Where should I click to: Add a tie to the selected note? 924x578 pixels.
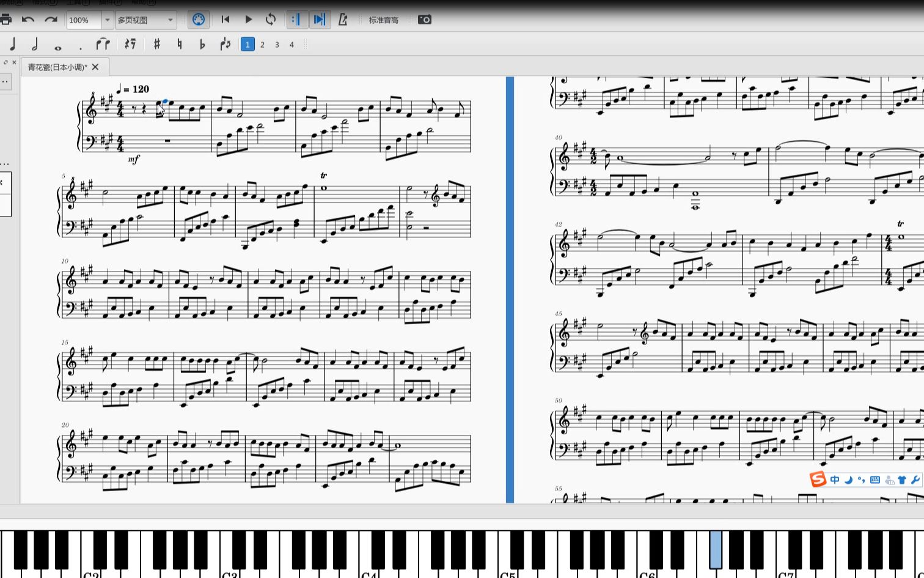pos(103,44)
